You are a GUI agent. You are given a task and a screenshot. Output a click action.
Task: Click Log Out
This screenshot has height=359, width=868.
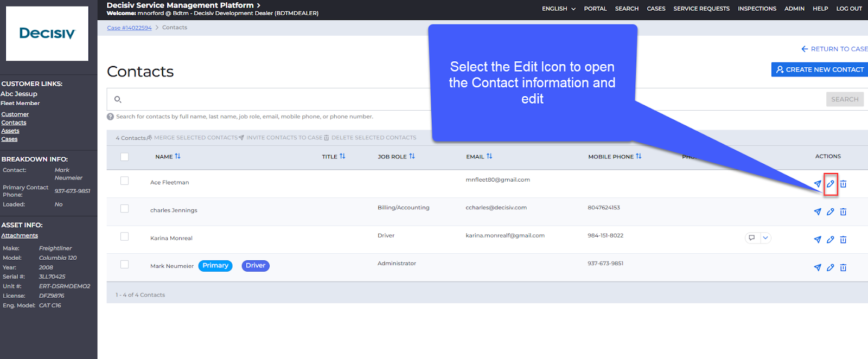(x=849, y=9)
